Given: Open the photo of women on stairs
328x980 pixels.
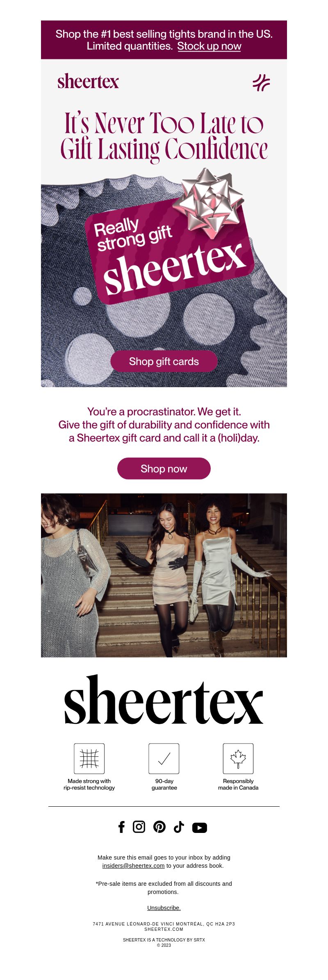Looking at the screenshot, I should coord(164,575).
